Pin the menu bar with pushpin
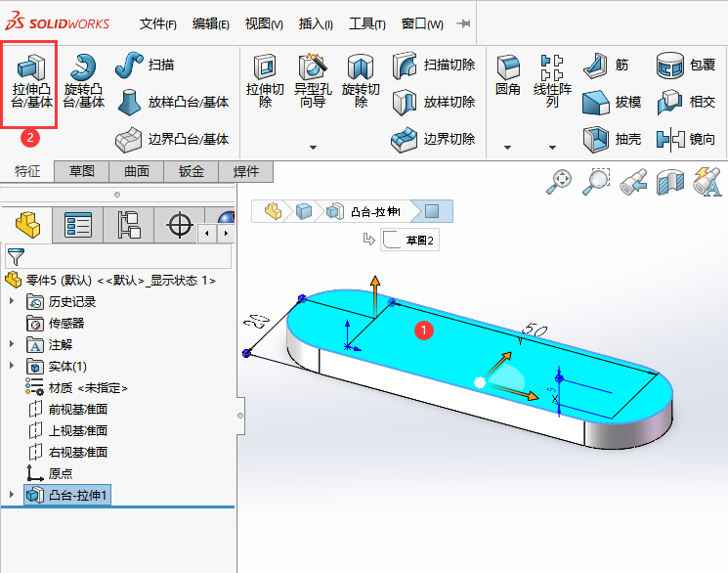The image size is (728, 573). click(463, 23)
